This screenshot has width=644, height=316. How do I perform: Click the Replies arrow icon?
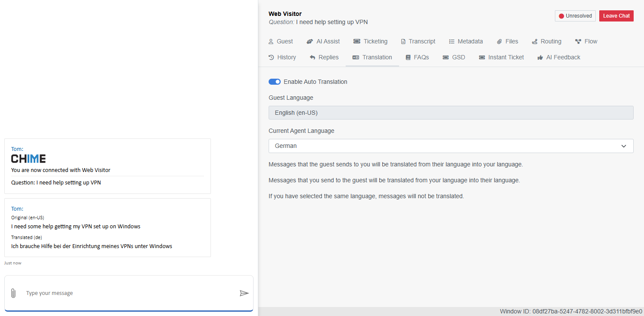point(313,58)
